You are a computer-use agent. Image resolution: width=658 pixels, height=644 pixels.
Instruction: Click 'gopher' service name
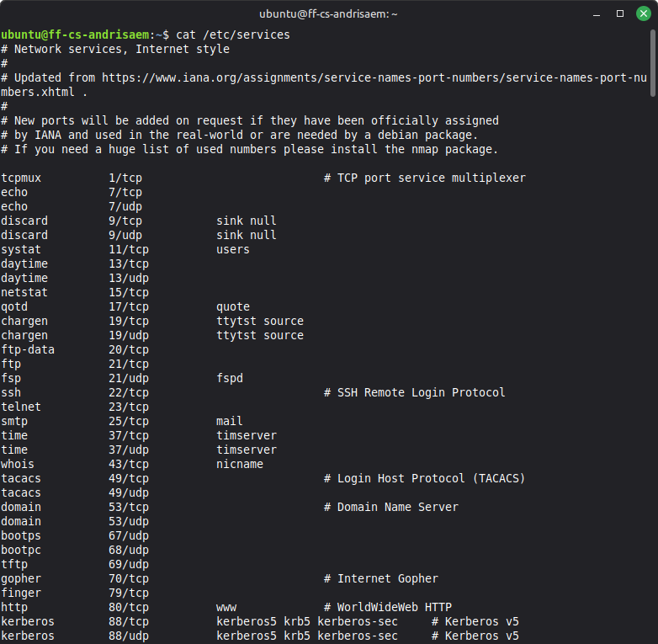[x=21, y=578]
